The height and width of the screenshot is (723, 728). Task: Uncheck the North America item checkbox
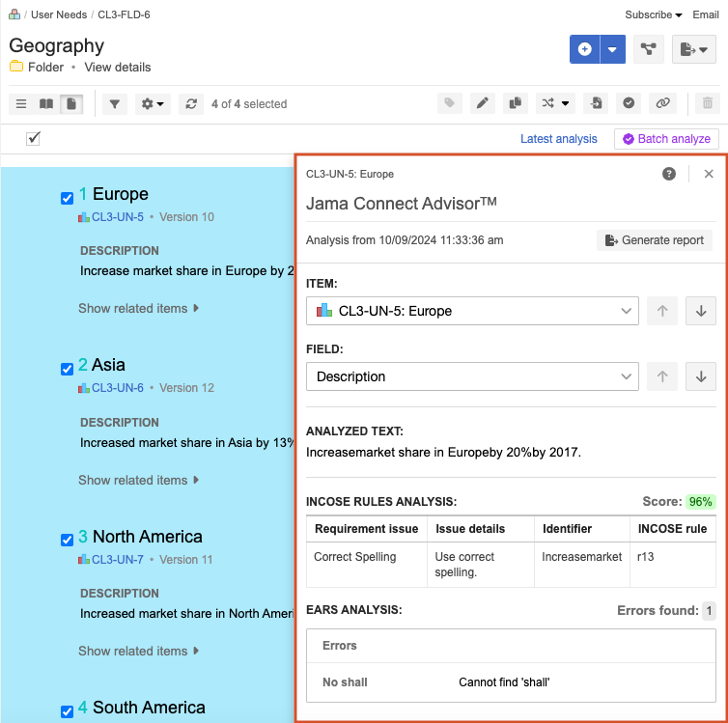coord(67,540)
